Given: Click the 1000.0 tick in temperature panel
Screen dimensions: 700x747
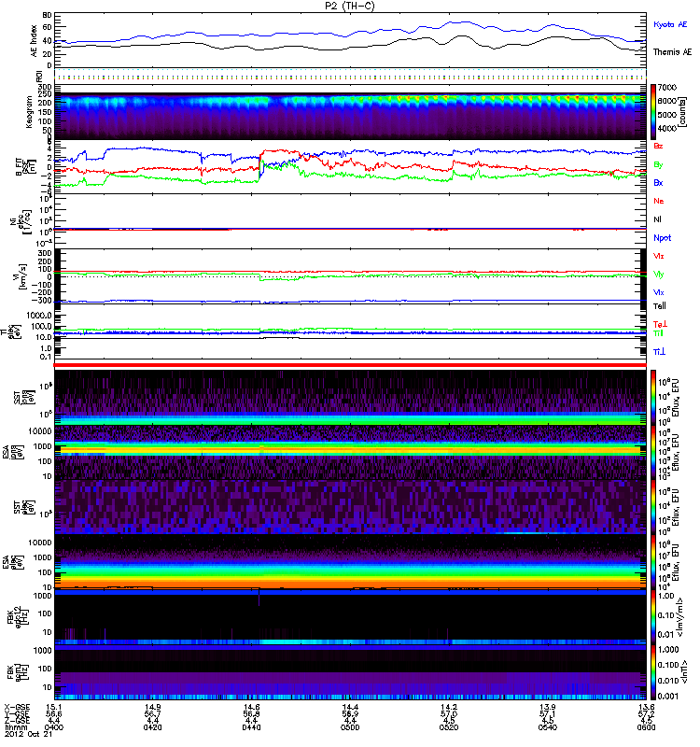Looking at the screenshot, I should (39, 316).
